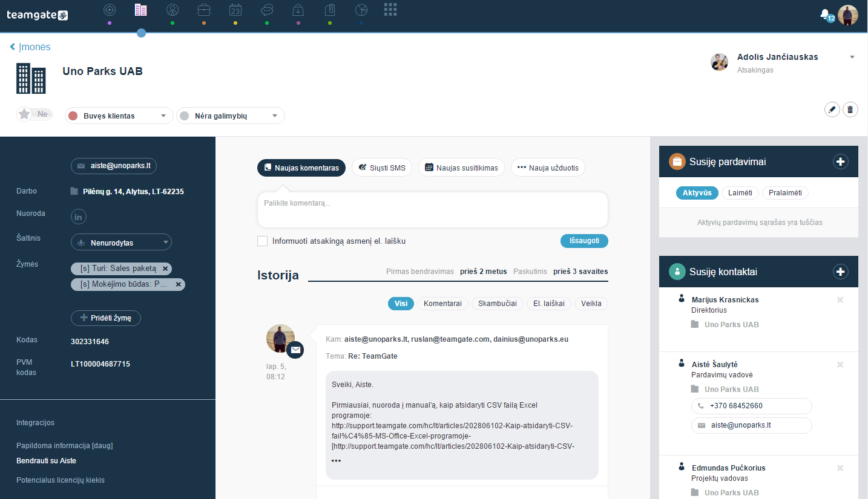Go back via the Įmonės link

click(x=30, y=47)
